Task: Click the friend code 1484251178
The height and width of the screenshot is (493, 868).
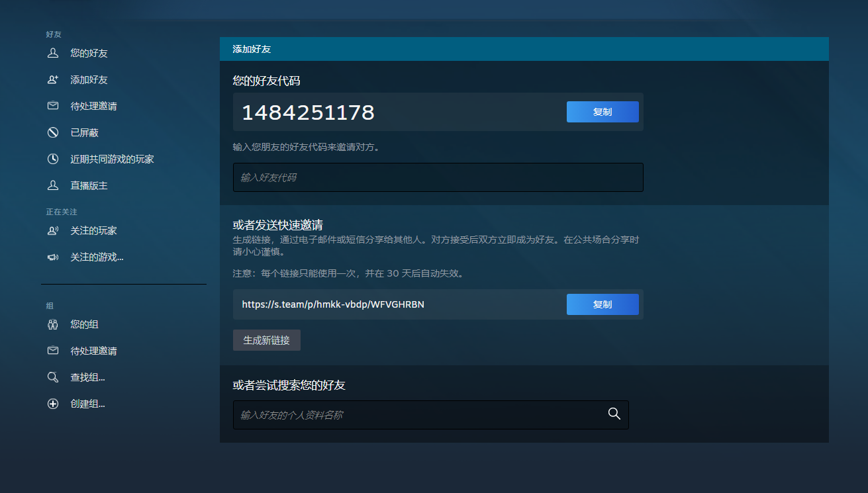Action: click(x=308, y=112)
